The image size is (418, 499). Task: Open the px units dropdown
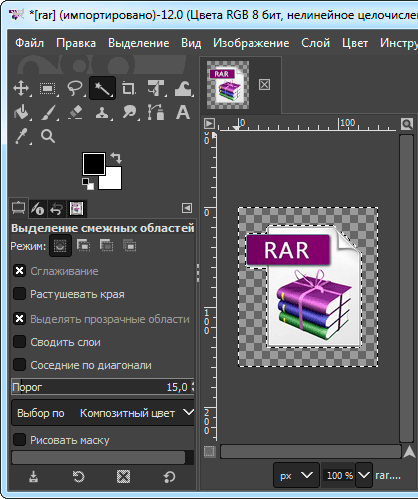tap(296, 475)
